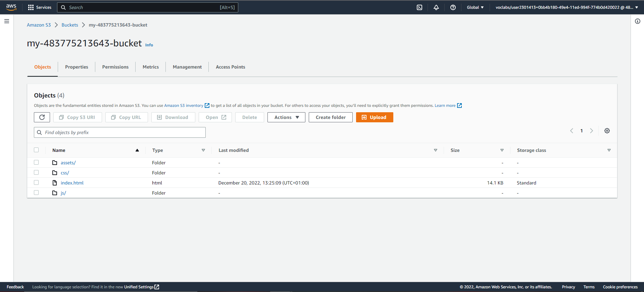This screenshot has width=644, height=292.
Task: Check the css/ row checkbox
Action: 36,172
